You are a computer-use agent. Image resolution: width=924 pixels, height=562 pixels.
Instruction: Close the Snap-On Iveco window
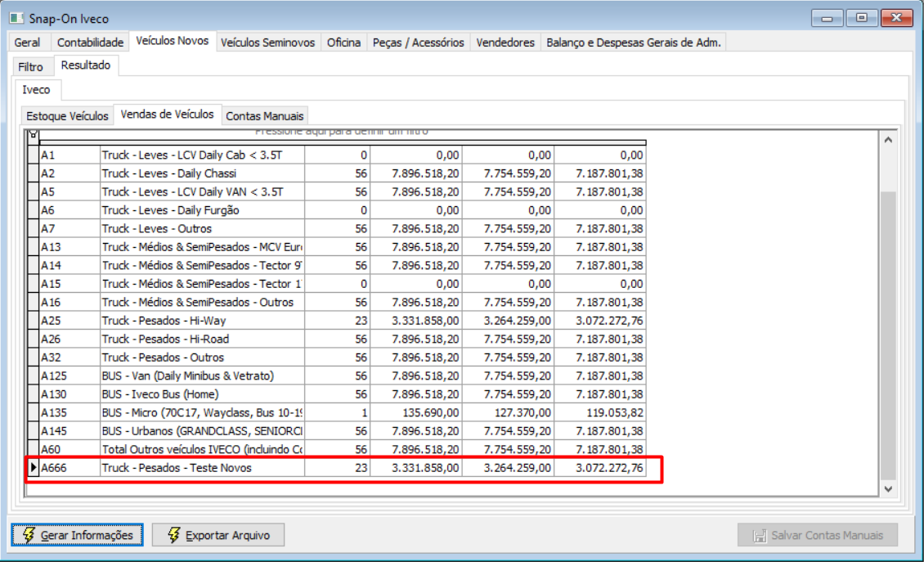[x=896, y=18]
